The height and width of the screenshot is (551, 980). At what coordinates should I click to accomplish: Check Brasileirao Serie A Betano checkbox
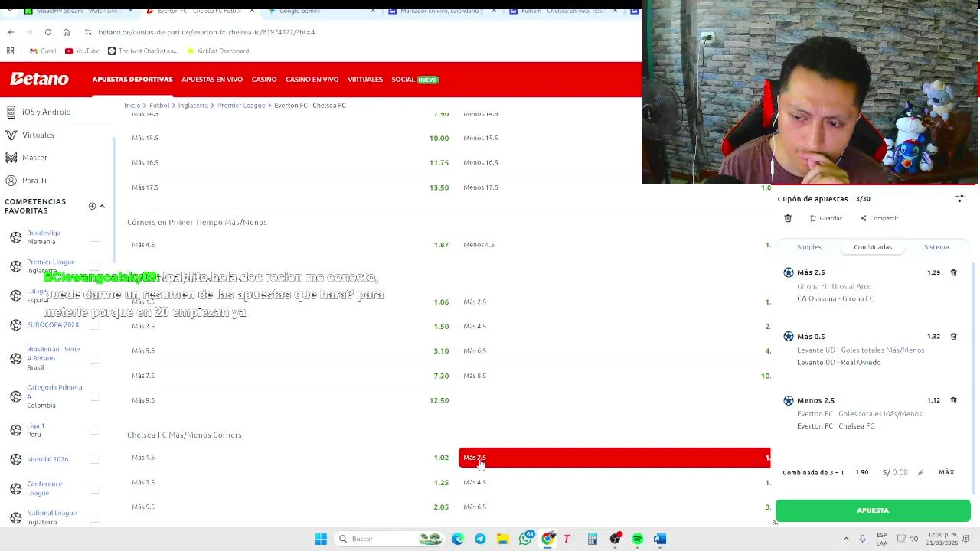[94, 358]
